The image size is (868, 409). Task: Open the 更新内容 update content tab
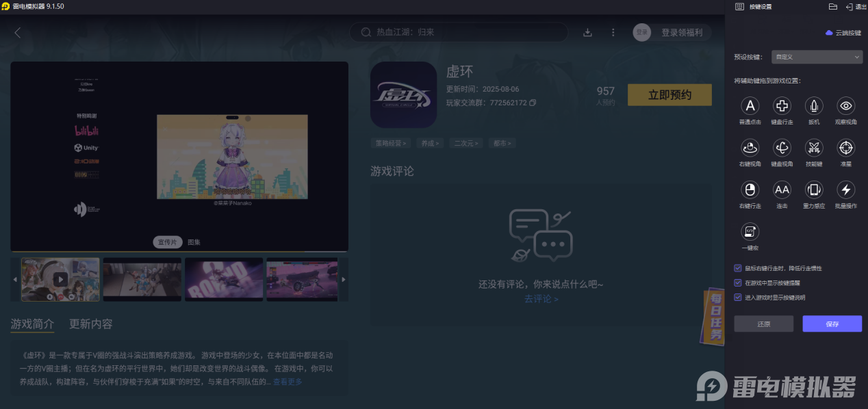click(90, 324)
